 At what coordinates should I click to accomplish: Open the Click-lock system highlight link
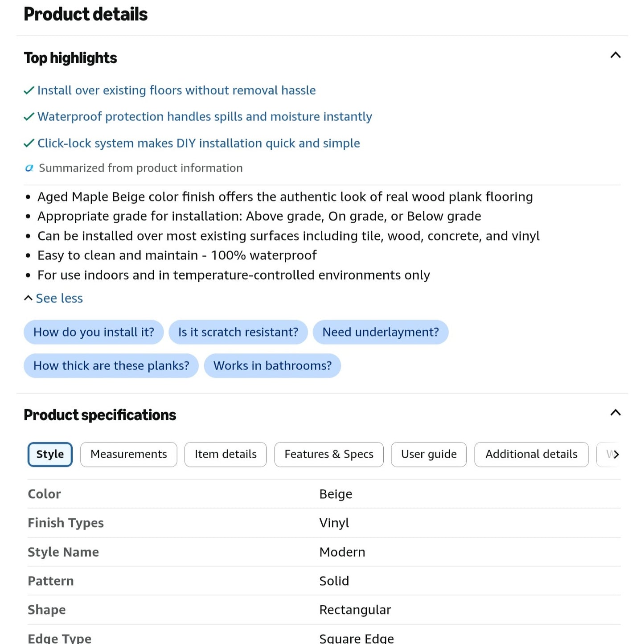pyautogui.click(x=199, y=143)
